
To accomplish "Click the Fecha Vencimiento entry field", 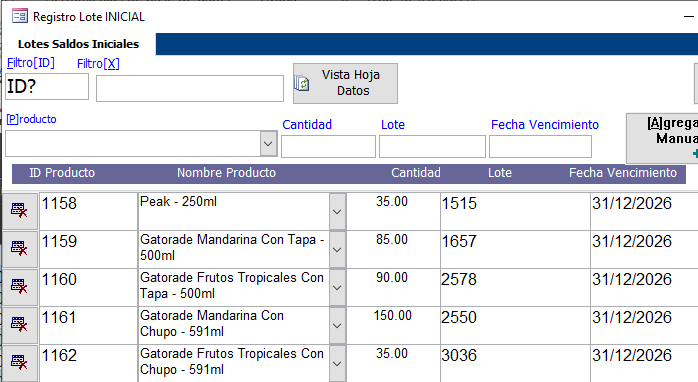I will tap(540, 146).
